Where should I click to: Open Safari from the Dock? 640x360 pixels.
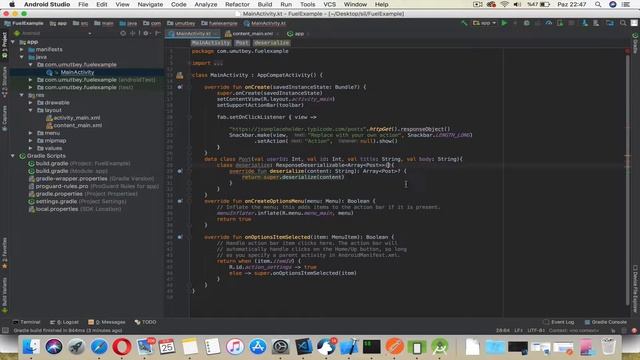(x=99, y=347)
